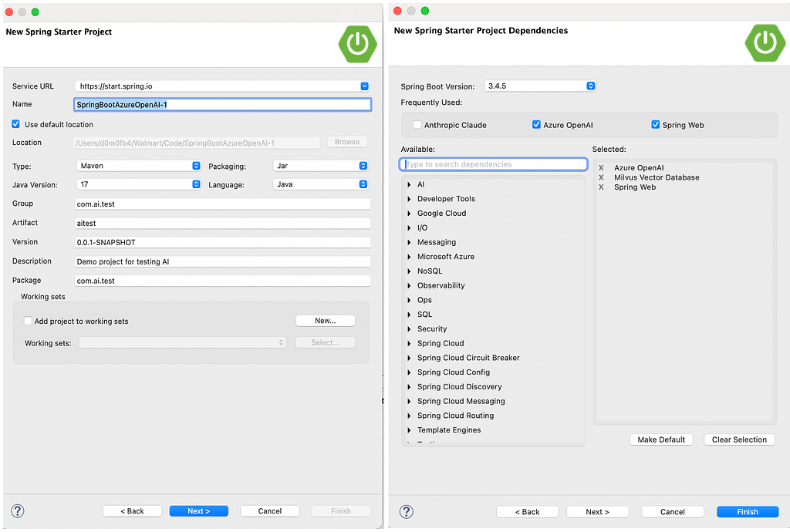Uncheck the Azure OpenAI frequently used option

tap(537, 124)
